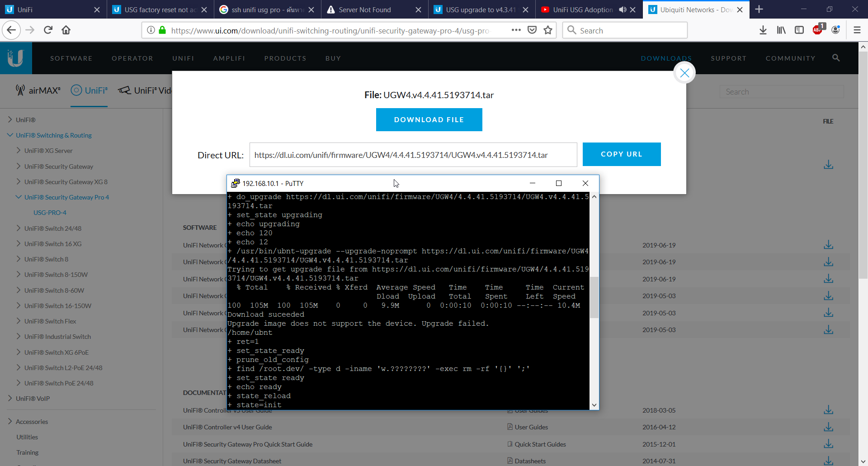Expand UniFi® Switch 24/48 tree item
The image size is (868, 466).
[19, 228]
